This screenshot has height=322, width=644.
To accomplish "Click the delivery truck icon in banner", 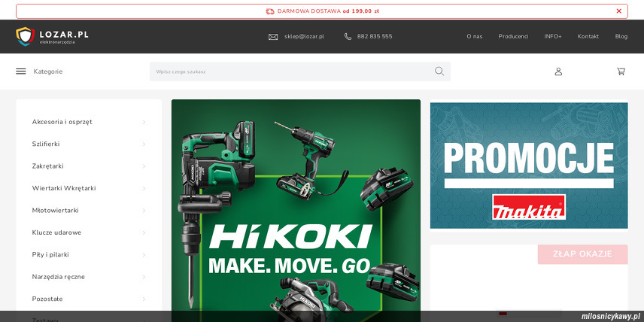I will (270, 11).
